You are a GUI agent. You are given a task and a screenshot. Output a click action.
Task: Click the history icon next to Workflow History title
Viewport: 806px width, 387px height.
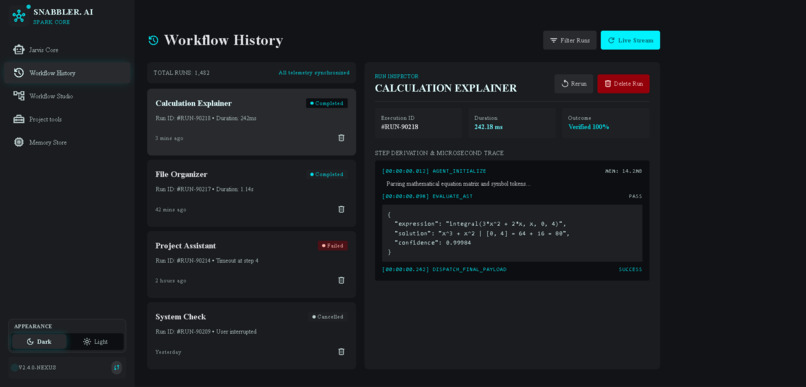[x=153, y=40]
